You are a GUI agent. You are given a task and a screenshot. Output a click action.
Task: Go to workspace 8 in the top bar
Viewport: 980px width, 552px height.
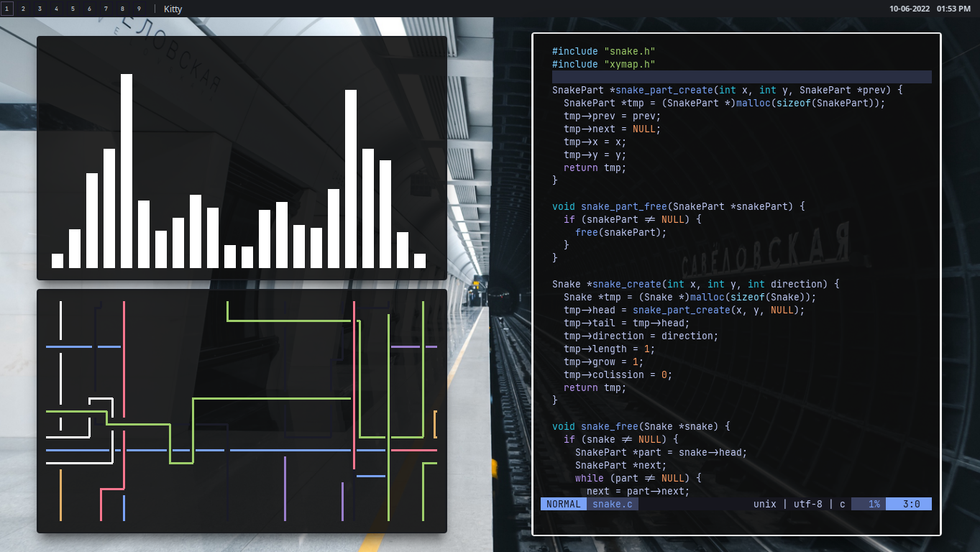click(122, 9)
